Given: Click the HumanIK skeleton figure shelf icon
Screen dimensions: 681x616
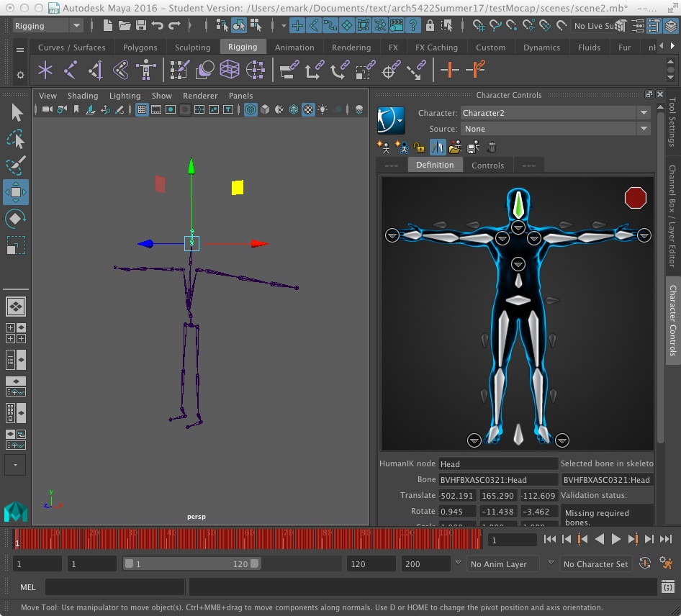Looking at the screenshot, I should 146,71.
